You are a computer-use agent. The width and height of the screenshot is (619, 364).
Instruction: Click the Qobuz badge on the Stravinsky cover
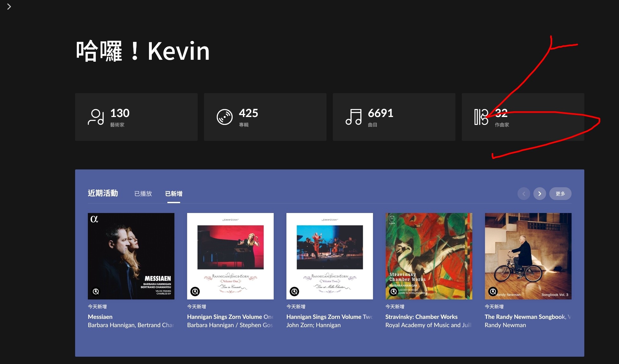point(394,291)
